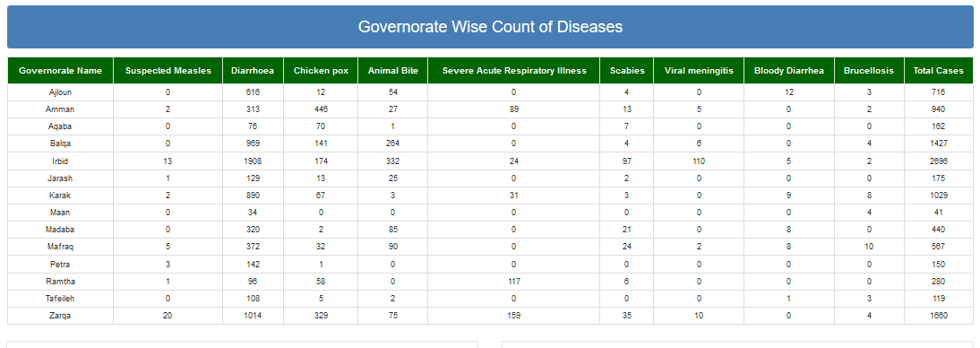This screenshot has width=980, height=348.
Task: Select Balqa's Diarrhoea count 969
Action: pos(254,144)
